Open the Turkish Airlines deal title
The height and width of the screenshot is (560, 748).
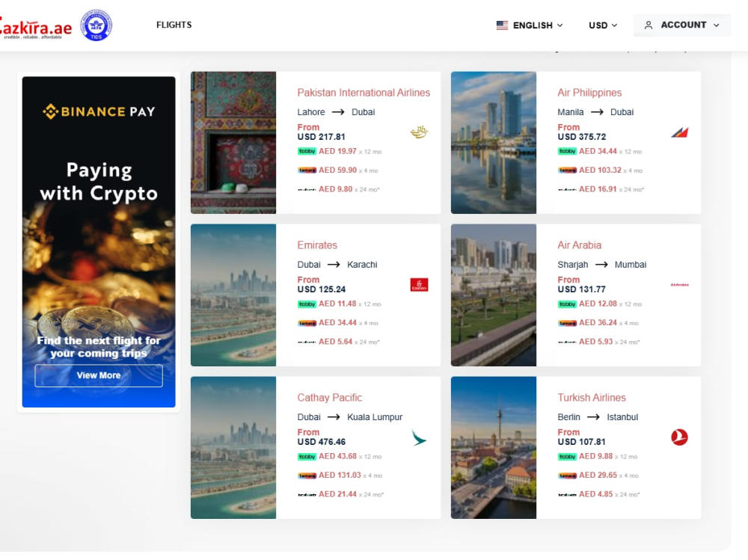pyautogui.click(x=592, y=398)
